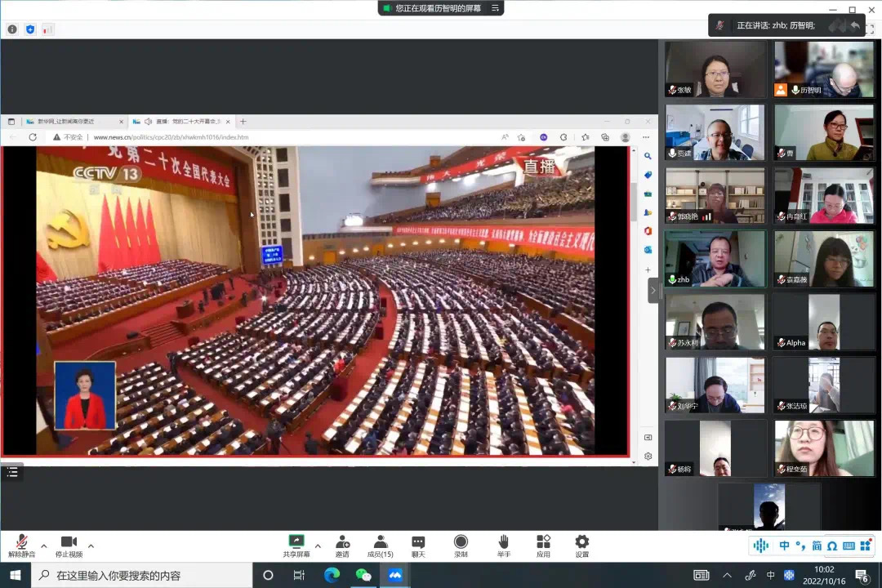Open the menu on the screen-viewing banner

point(493,8)
